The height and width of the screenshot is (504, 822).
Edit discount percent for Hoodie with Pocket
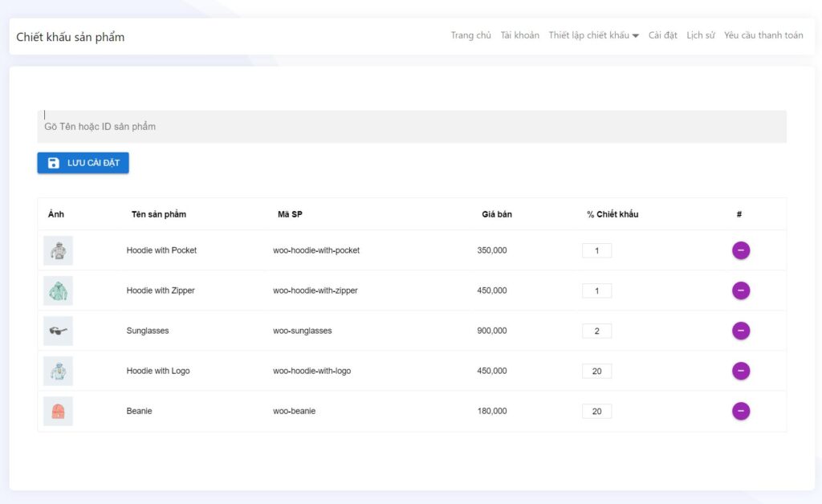click(596, 250)
